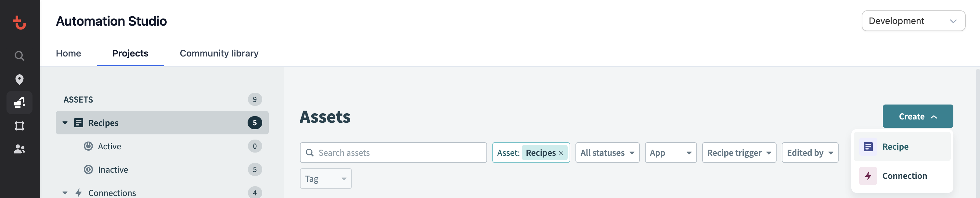Image resolution: width=980 pixels, height=198 pixels.
Task: Open the Development environment dropdown
Action: (x=913, y=21)
